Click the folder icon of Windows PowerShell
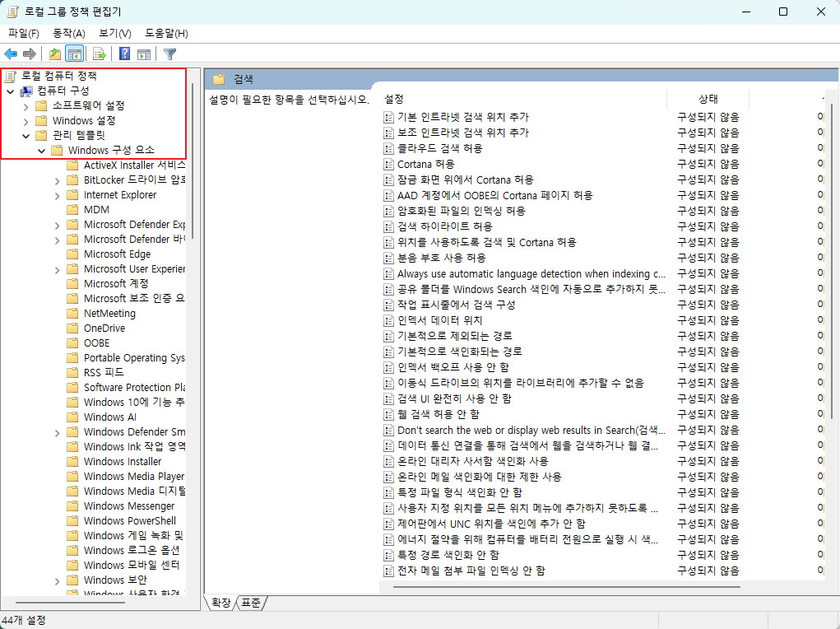Screen dimensions: 840x629 pyautogui.click(x=72, y=520)
